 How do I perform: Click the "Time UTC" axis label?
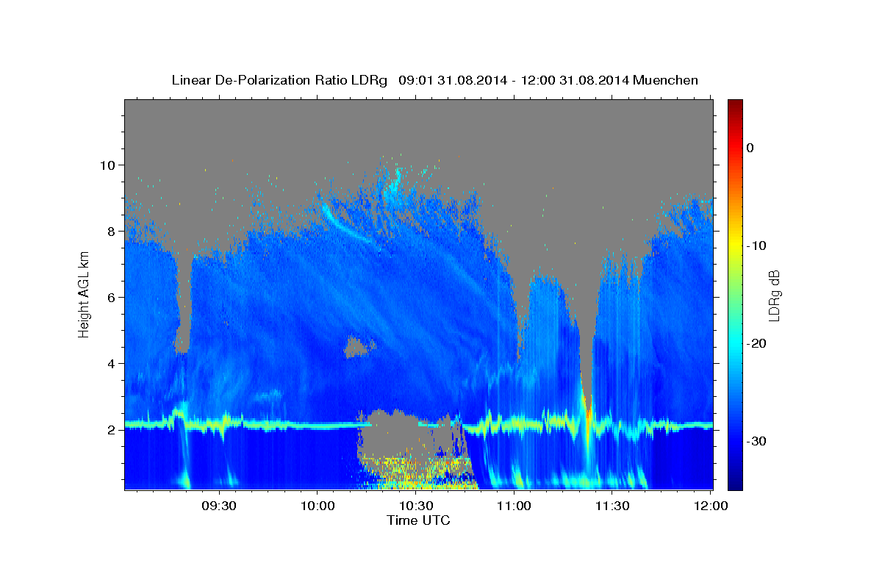tap(418, 520)
